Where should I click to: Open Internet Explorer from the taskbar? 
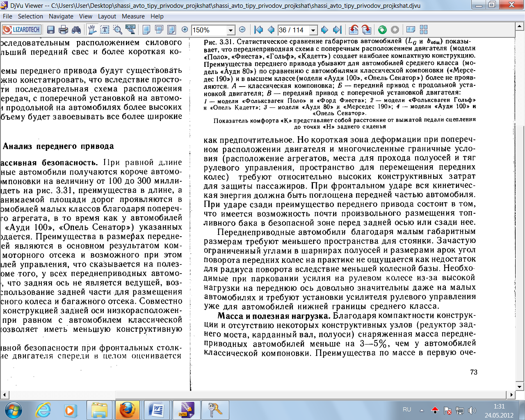(43, 410)
